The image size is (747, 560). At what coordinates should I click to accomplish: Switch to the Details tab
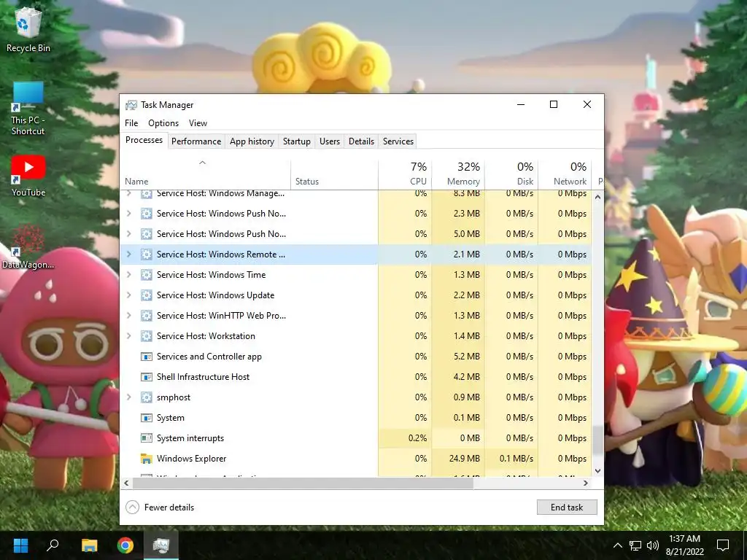tap(361, 141)
